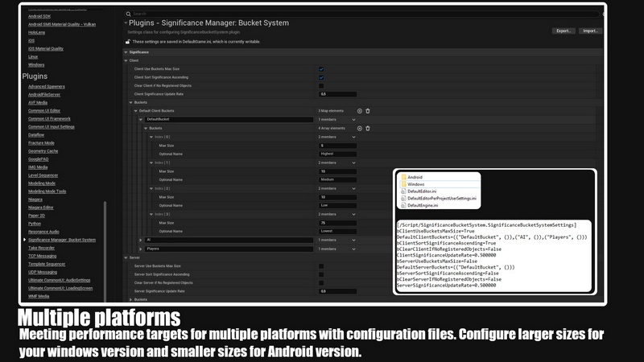Select Common UI Input Settings in sidebar
Screen dimensions: 644x362
click(x=51, y=126)
